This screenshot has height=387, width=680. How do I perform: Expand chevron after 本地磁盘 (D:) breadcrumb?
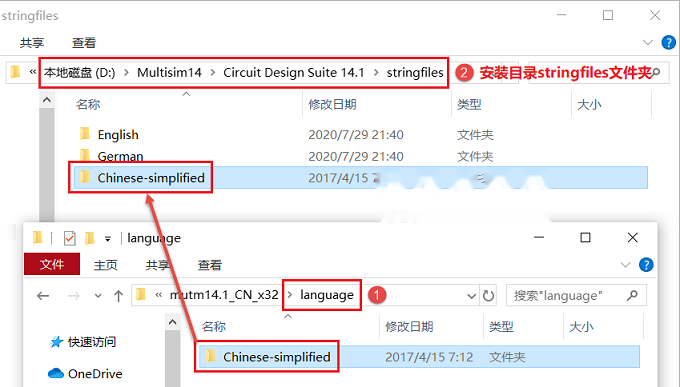pyautogui.click(x=126, y=72)
